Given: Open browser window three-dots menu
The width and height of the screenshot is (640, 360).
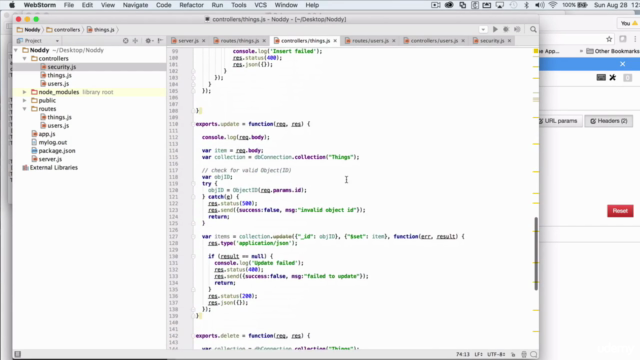Looking at the screenshot, I should click(x=635, y=39).
